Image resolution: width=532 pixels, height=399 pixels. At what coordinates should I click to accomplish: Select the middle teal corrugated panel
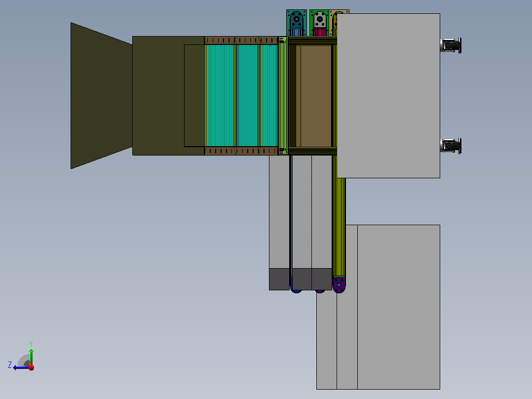pos(248,96)
